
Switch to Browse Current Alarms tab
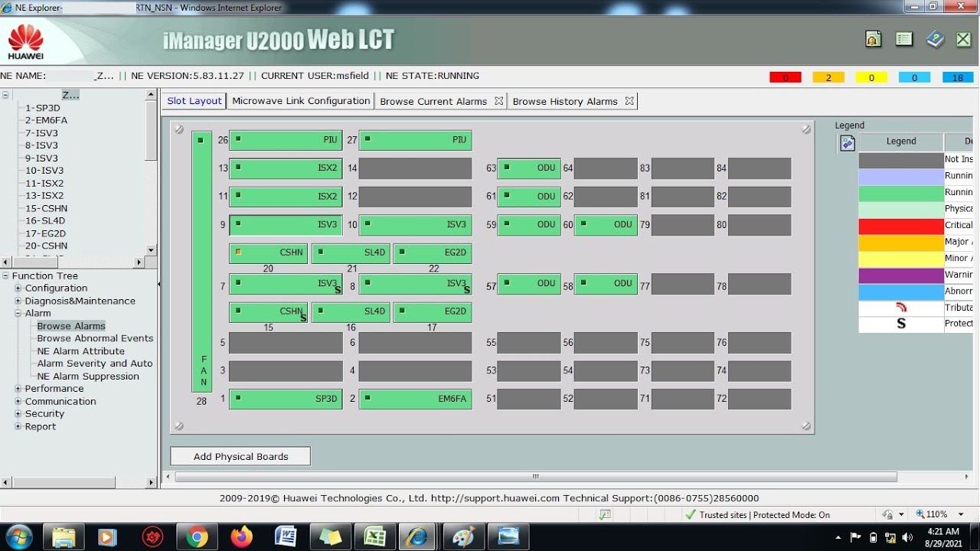tap(433, 101)
